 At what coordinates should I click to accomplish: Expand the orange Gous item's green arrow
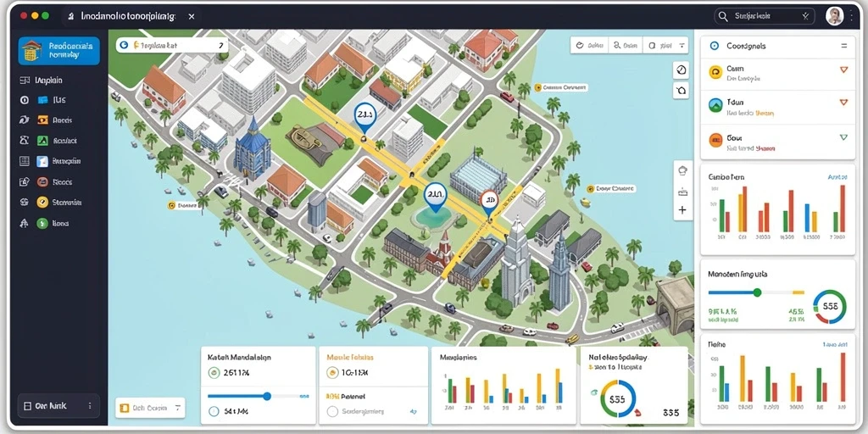[843, 137]
